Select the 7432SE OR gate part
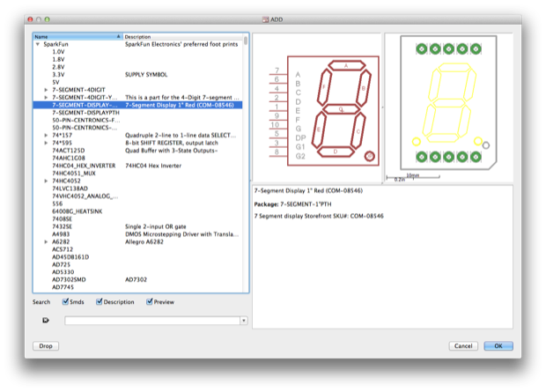 tap(62, 226)
